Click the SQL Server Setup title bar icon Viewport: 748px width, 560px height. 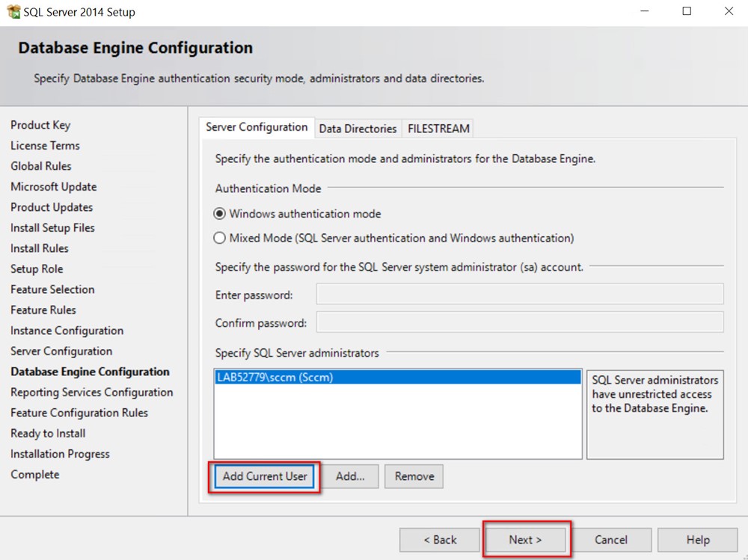[13, 11]
